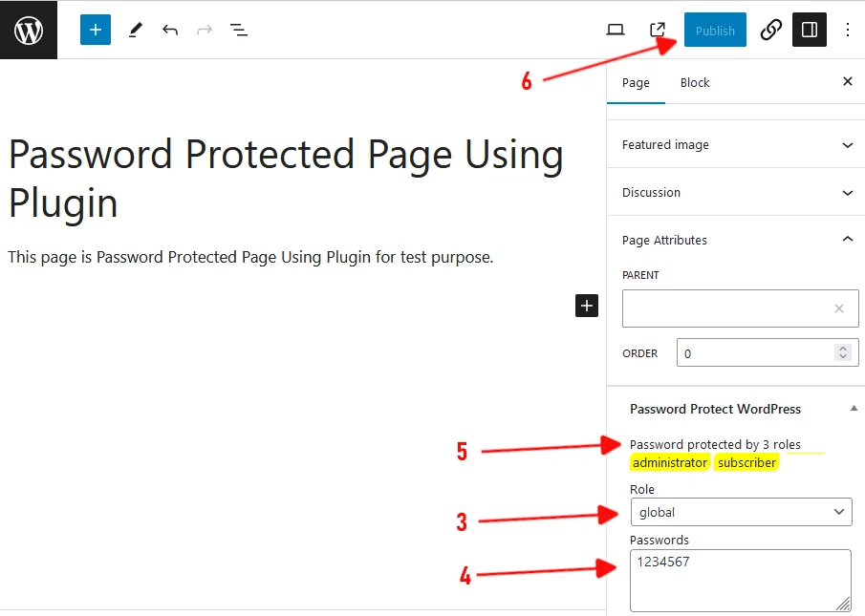
Task: Open the laptop Preview device icon
Action: coord(616,30)
